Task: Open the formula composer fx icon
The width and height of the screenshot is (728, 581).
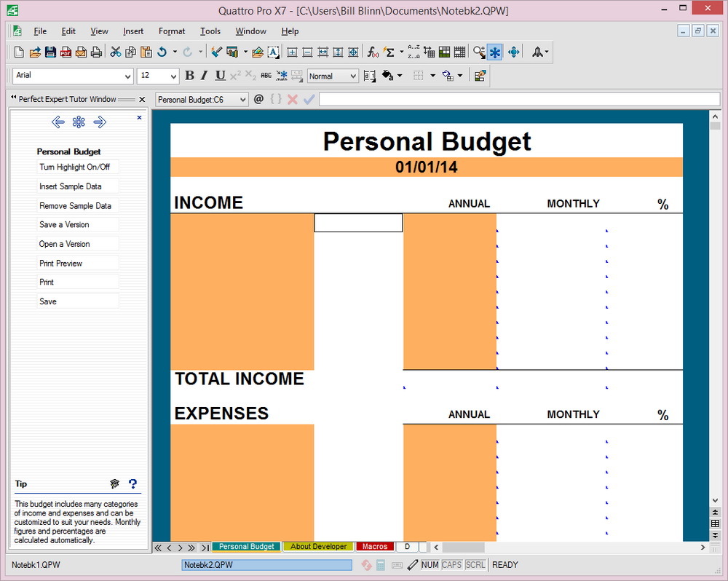Action: point(373,52)
